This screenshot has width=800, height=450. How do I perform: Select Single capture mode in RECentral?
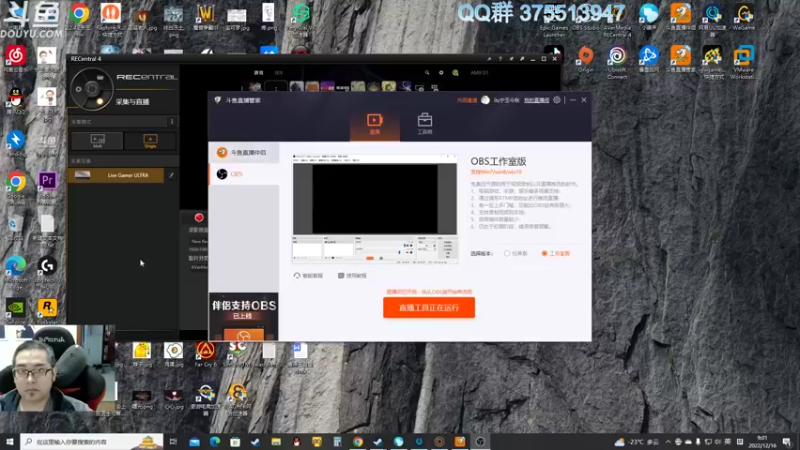(x=150, y=141)
